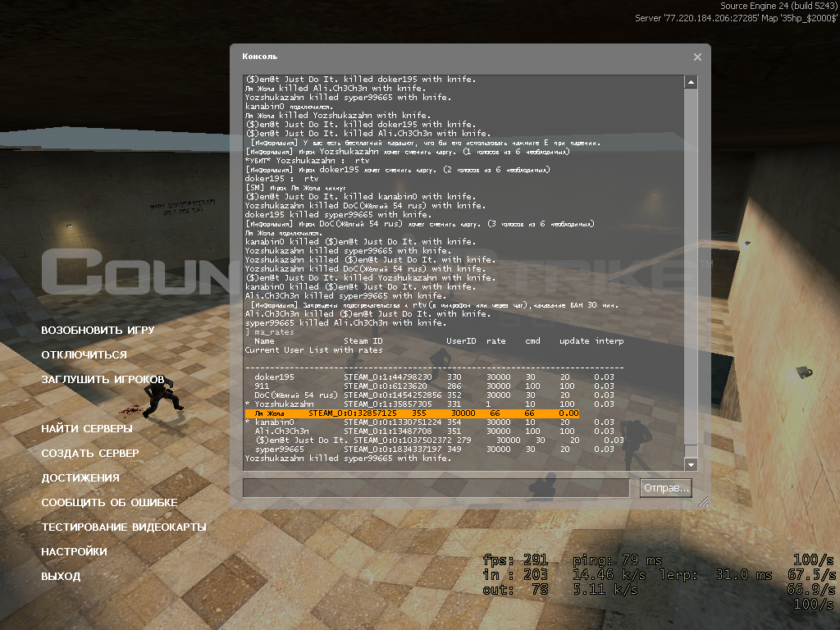The height and width of the screenshot is (630, 840).
Task: Select ОТКЛЮЧИТЬСЯ menu item
Action: [x=84, y=354]
